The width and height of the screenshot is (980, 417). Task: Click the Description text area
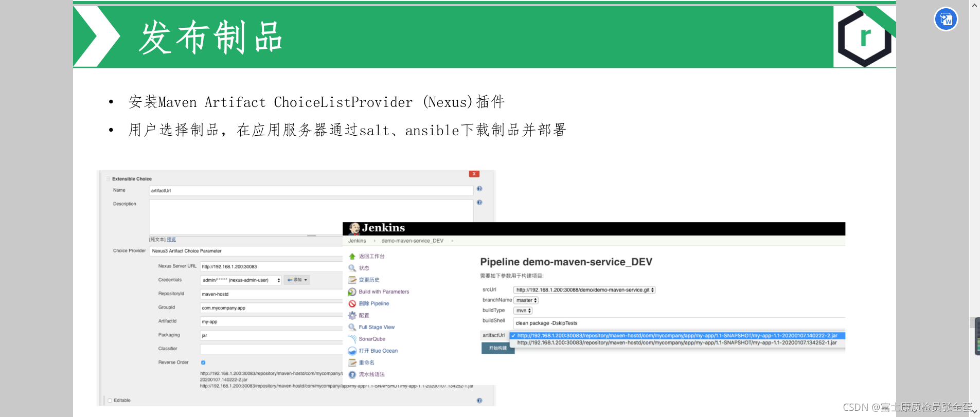point(311,217)
